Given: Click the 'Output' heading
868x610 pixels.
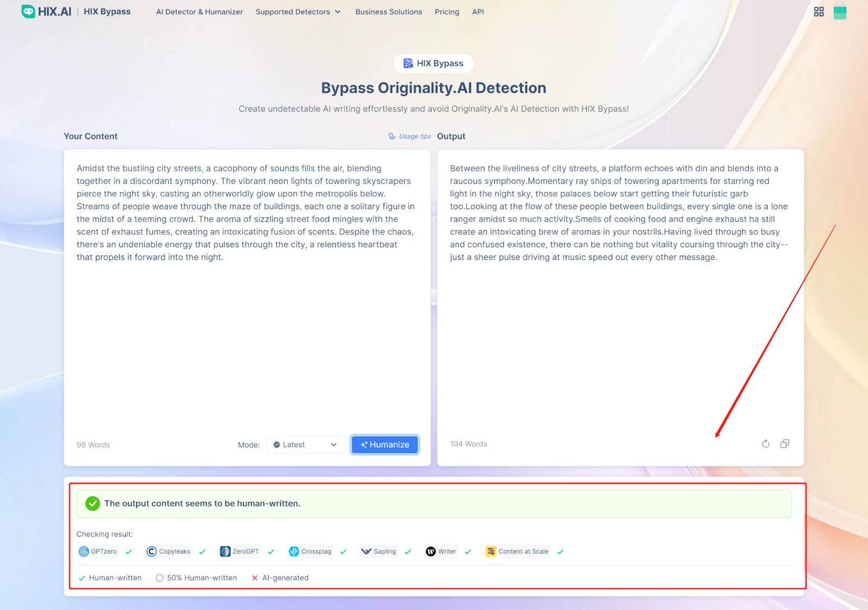Looking at the screenshot, I should coord(451,137).
